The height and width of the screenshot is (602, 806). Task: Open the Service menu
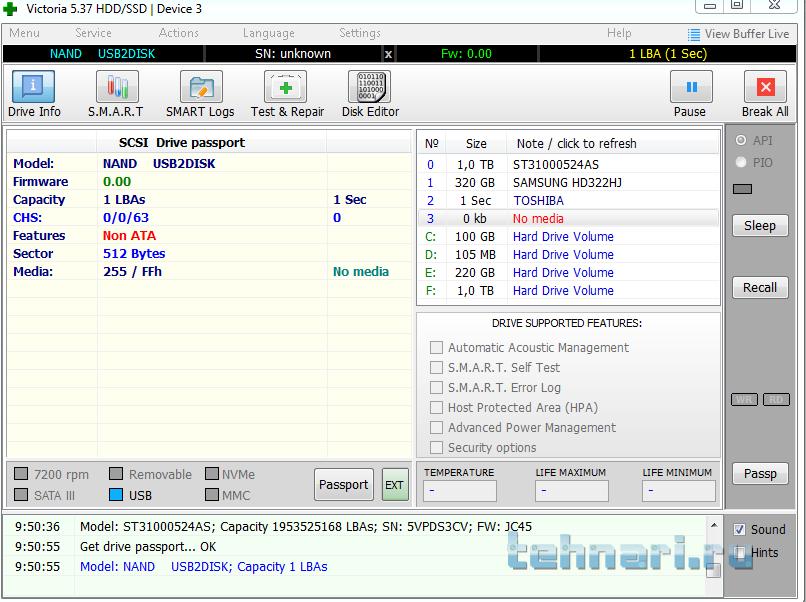coord(93,33)
